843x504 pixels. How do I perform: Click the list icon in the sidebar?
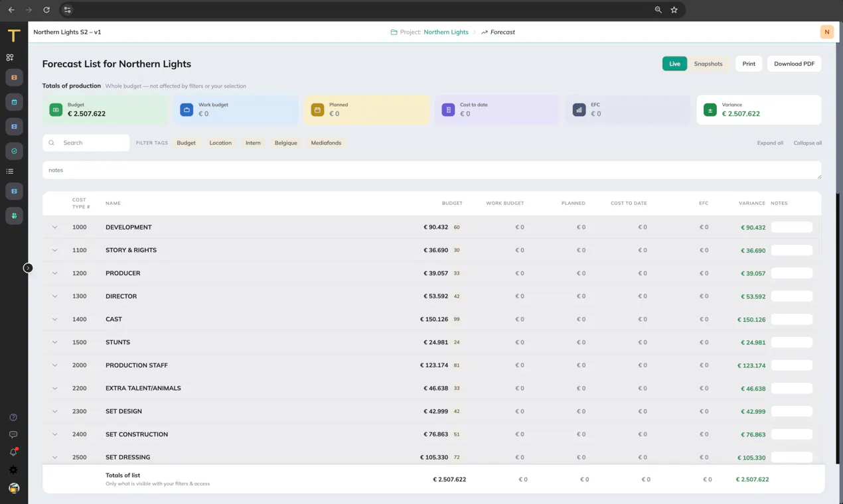click(10, 171)
